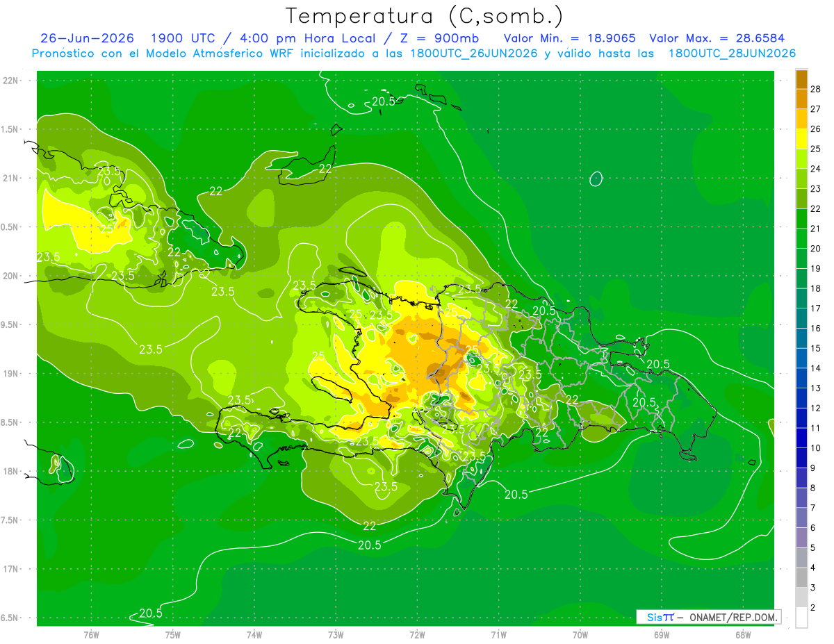Click the '21N' latitude axis label
Screen dimensions: 834x644
pyautogui.click(x=10, y=178)
